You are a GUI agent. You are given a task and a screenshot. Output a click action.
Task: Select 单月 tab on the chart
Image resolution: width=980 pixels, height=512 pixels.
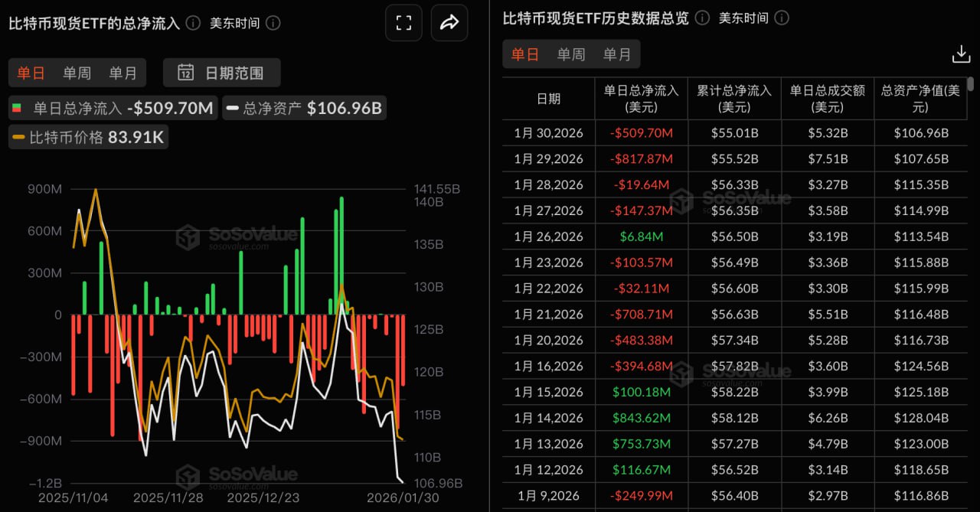coord(122,73)
